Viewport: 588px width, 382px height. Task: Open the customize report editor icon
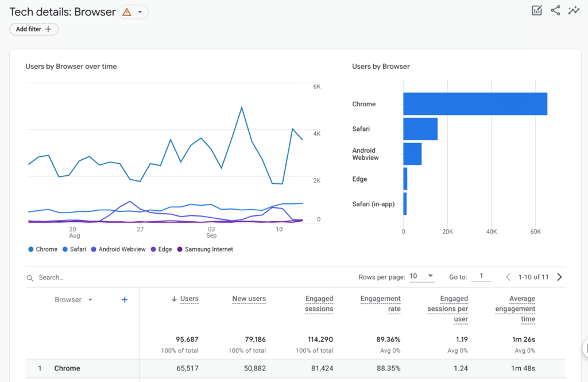[536, 10]
